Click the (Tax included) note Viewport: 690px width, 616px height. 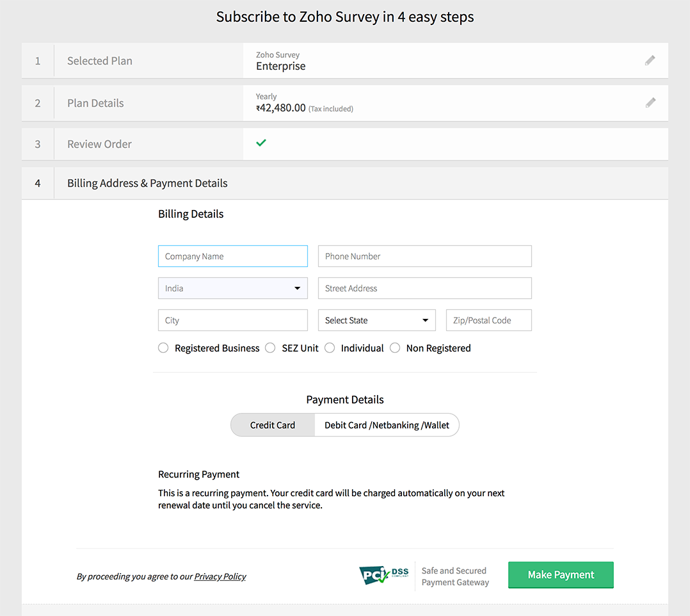pyautogui.click(x=331, y=109)
